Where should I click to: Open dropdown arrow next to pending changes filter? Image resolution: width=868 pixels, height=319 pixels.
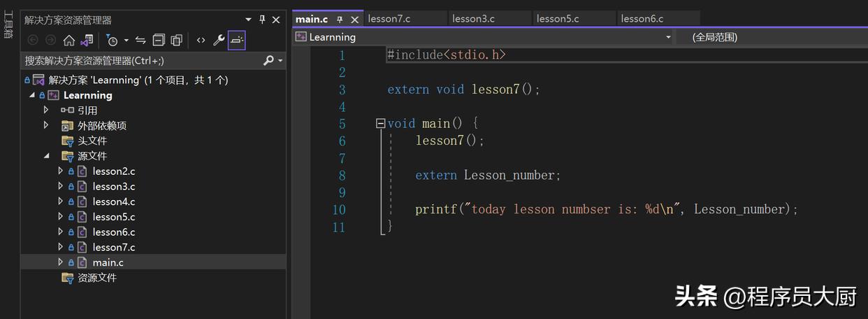click(x=126, y=41)
